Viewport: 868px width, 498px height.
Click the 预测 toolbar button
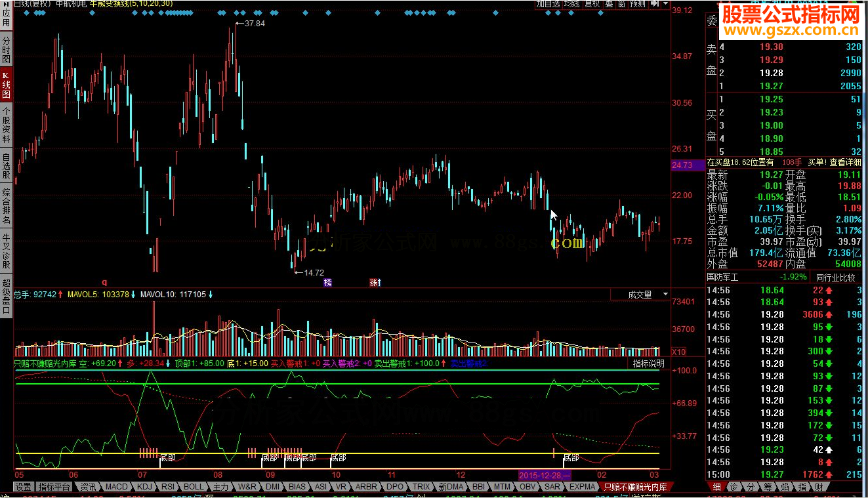637,4
